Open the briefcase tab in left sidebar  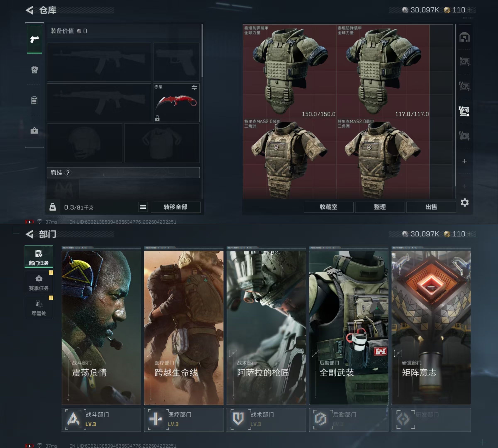click(x=34, y=131)
